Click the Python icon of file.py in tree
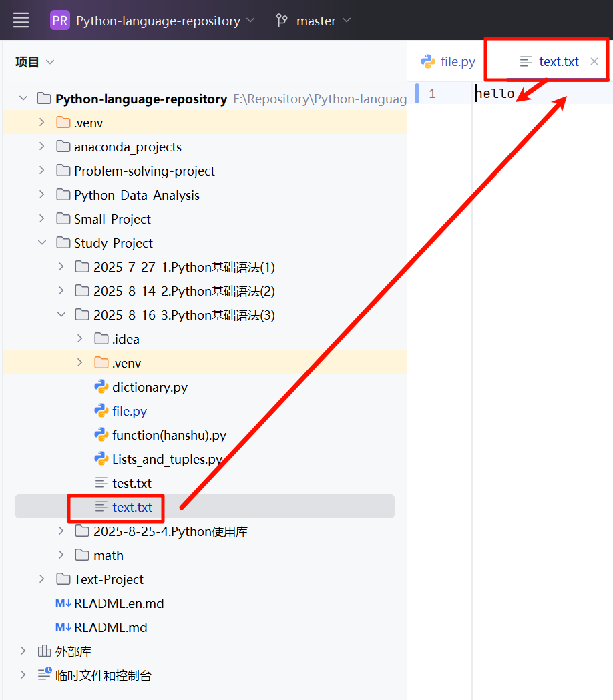This screenshot has height=700, width=613. click(x=101, y=410)
